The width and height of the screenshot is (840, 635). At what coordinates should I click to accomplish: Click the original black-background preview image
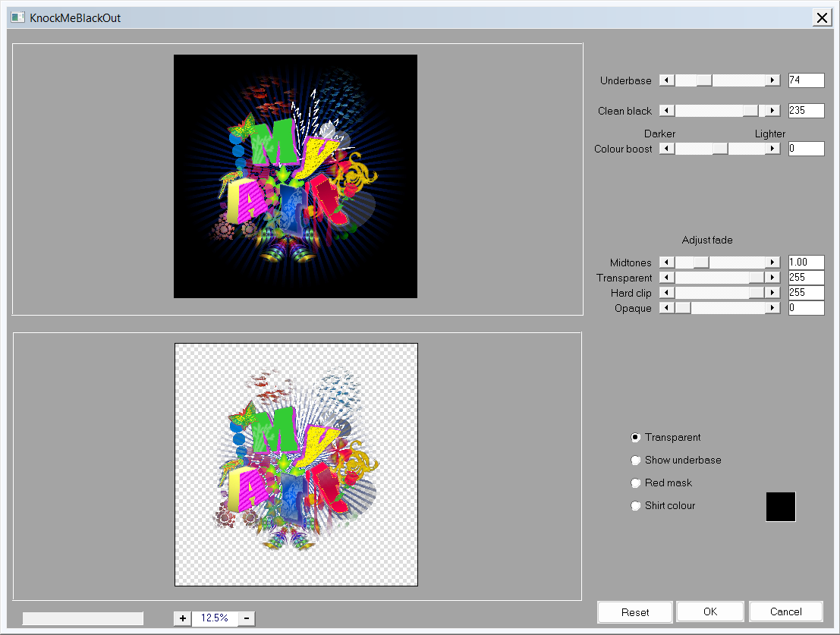coord(295,176)
